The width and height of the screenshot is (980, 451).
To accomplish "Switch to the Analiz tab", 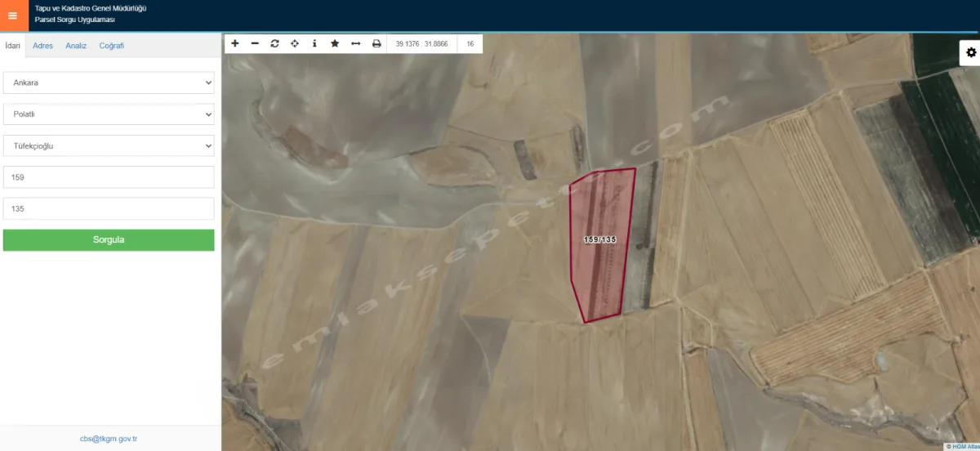I will point(76,46).
